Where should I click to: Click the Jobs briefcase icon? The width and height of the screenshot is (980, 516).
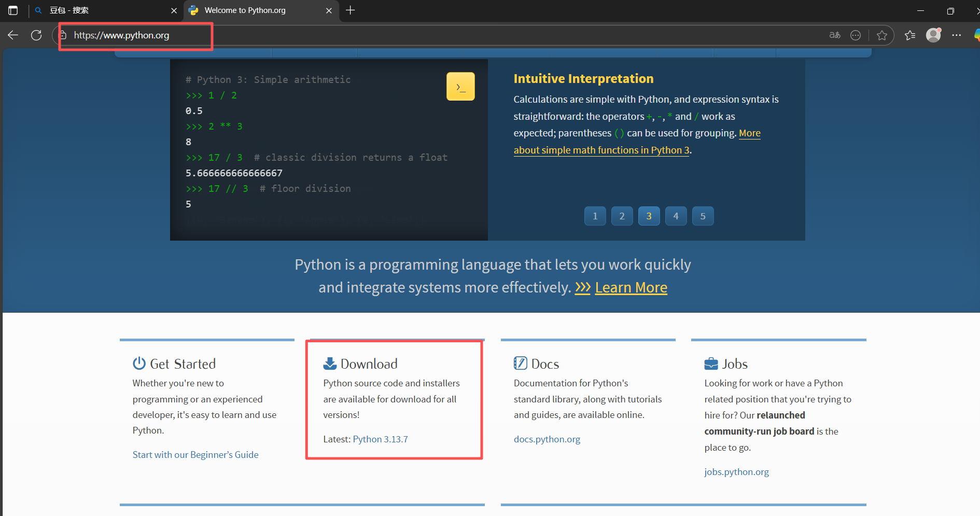[711, 364]
